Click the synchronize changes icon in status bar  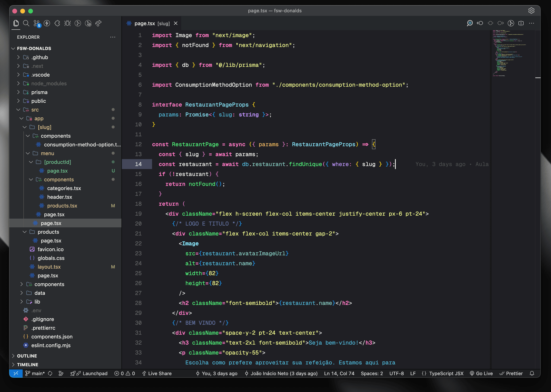(x=50, y=373)
